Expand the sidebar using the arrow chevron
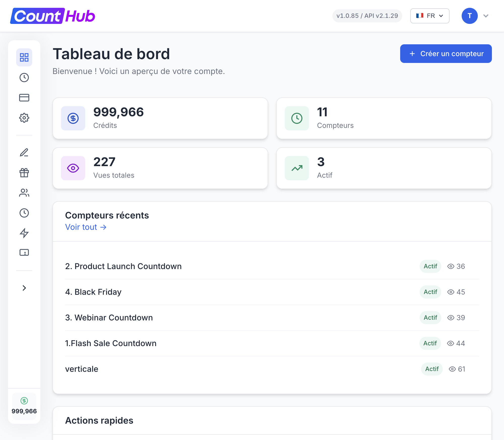Screen dimensions: 504x440 click(x=24, y=287)
